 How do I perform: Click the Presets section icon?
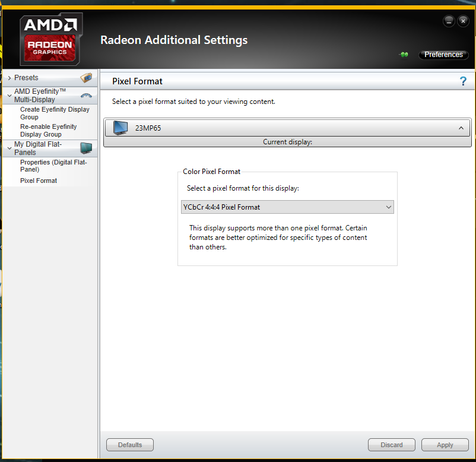pos(86,78)
